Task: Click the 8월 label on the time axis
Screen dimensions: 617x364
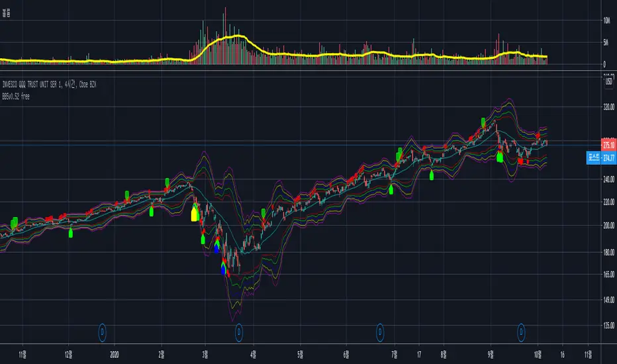Action: [x=444, y=355]
